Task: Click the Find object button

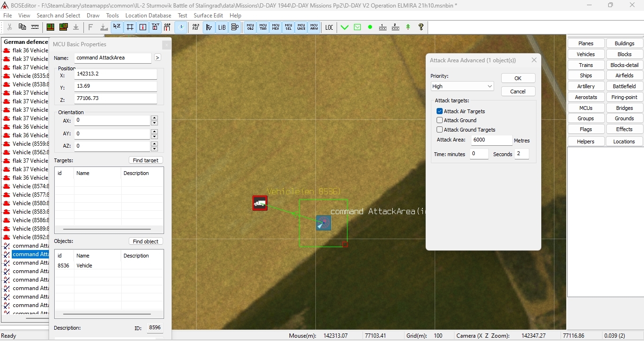Action: pyautogui.click(x=146, y=241)
